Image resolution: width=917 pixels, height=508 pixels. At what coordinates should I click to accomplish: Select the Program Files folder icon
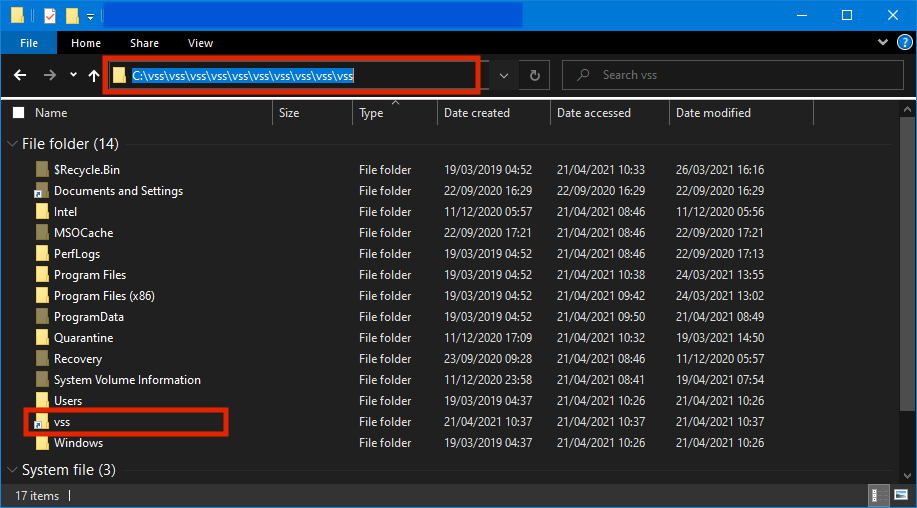click(42, 275)
